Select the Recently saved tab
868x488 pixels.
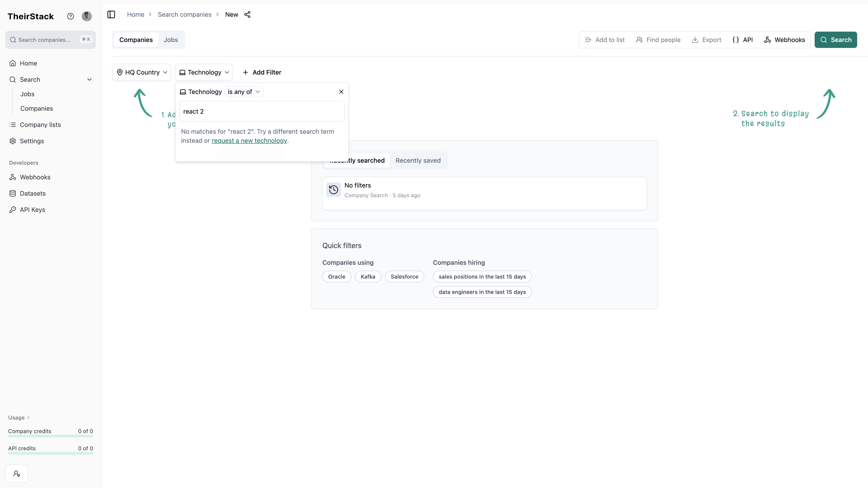tap(418, 160)
